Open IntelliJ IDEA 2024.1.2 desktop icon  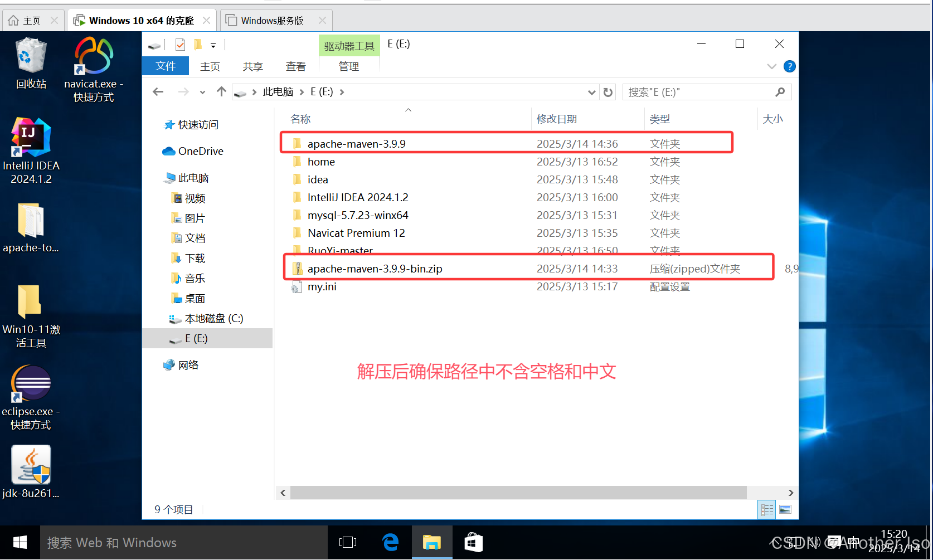click(31, 151)
